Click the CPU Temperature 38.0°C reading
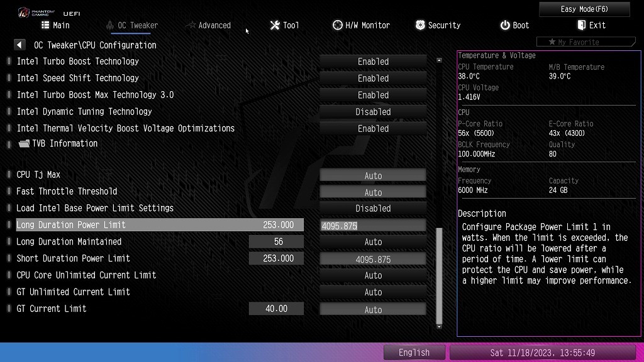Image resolution: width=644 pixels, height=362 pixels. (x=469, y=76)
